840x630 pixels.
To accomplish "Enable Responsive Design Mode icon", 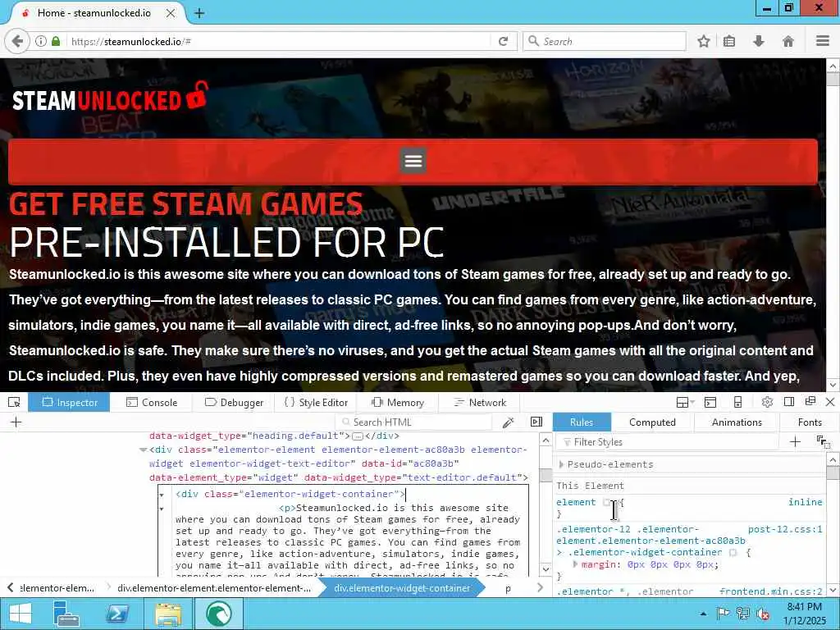I will 737,402.
